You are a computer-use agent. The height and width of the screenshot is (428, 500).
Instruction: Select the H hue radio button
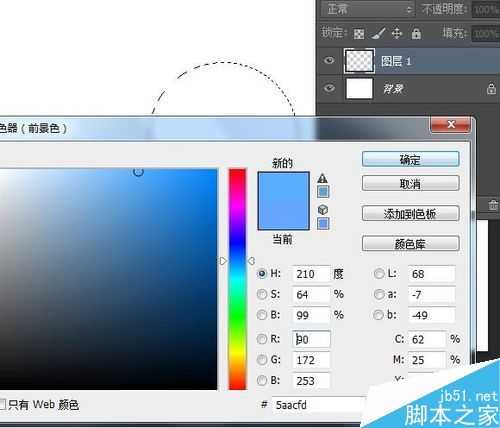coord(262,274)
